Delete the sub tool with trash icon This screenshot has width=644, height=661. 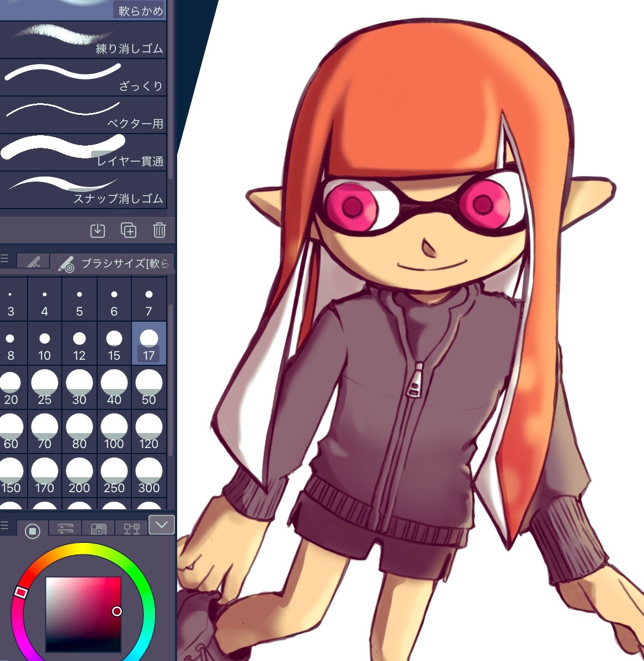point(159,230)
